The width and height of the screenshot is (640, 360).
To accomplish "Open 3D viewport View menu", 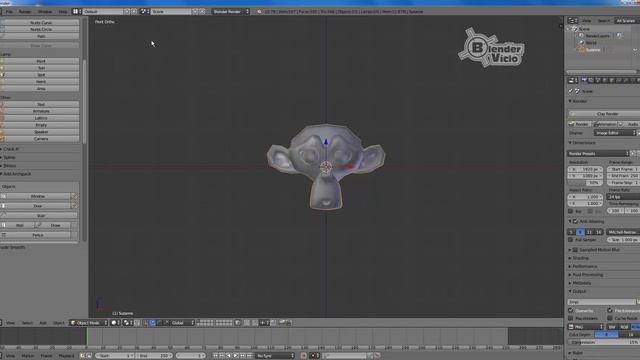I will [x=10, y=323].
